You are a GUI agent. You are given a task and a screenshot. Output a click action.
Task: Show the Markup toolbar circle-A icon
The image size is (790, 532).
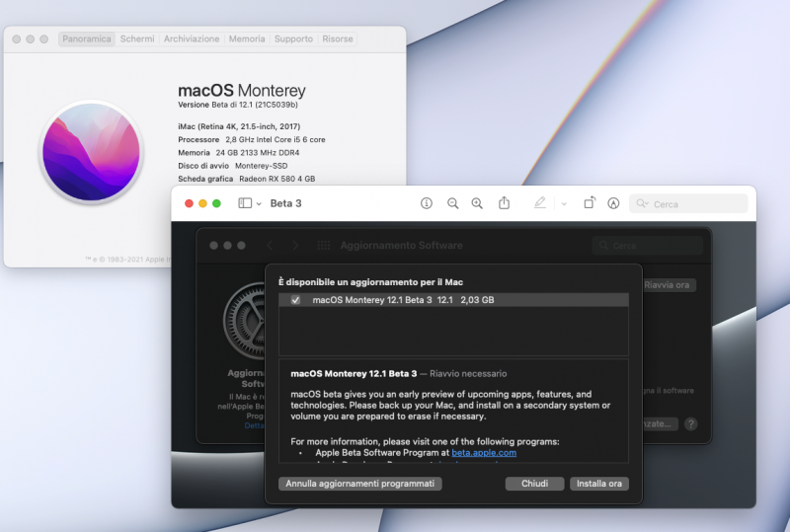coord(613,203)
